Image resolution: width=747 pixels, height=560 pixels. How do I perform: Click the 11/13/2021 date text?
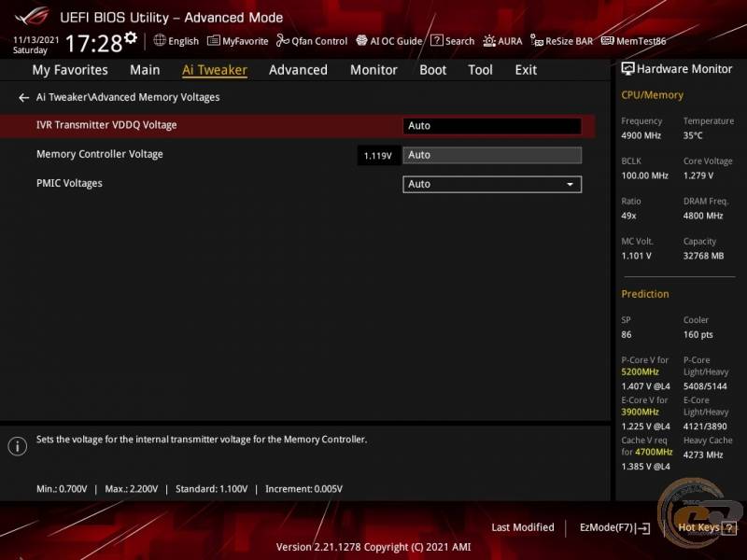click(36, 39)
